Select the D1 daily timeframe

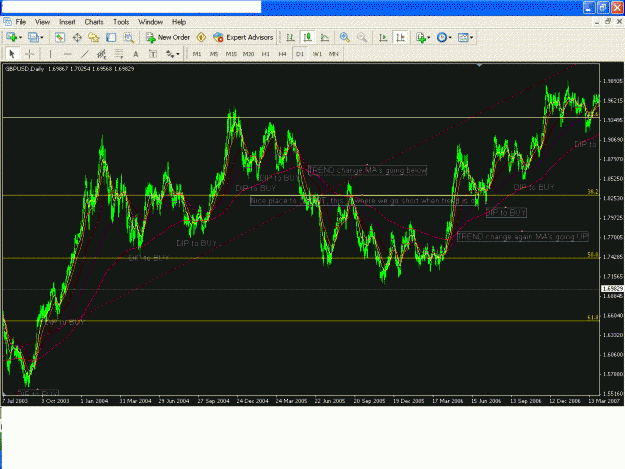pyautogui.click(x=300, y=54)
